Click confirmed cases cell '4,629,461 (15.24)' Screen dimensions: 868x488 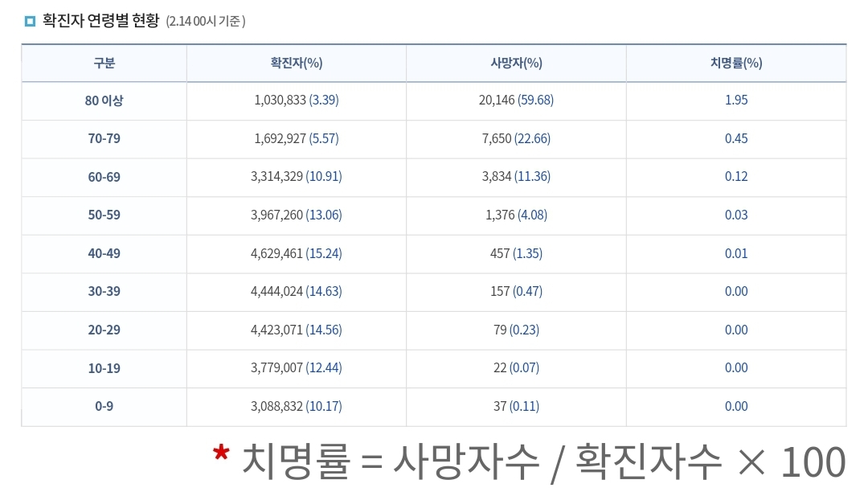[x=296, y=254]
